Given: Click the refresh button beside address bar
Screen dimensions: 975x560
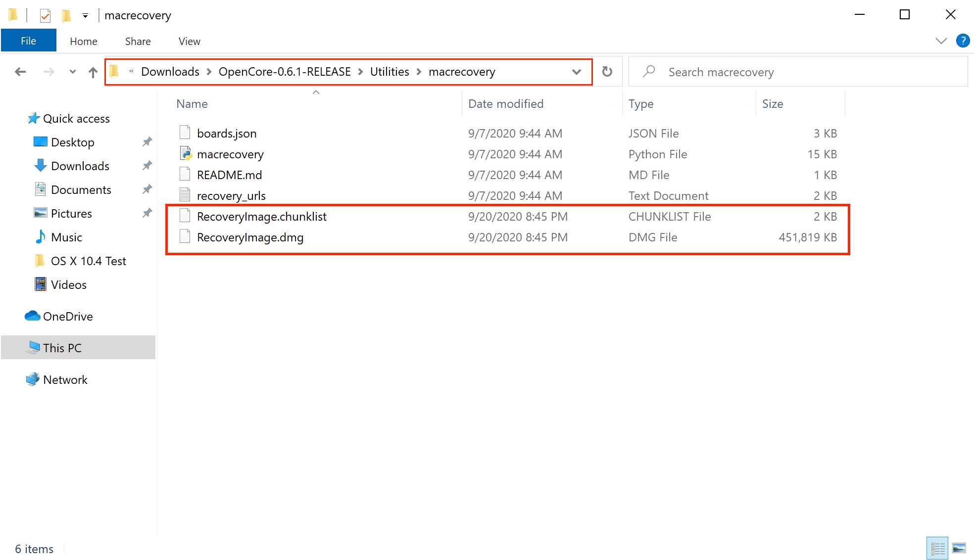Looking at the screenshot, I should coord(607,72).
